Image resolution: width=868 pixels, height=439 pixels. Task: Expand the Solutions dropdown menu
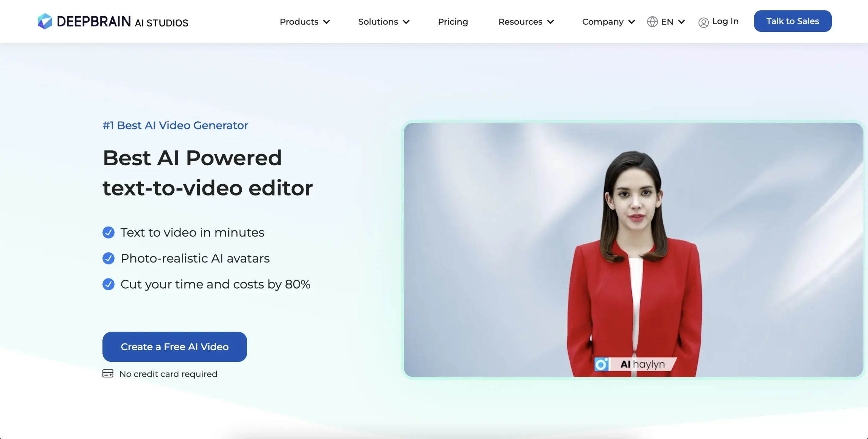(384, 21)
